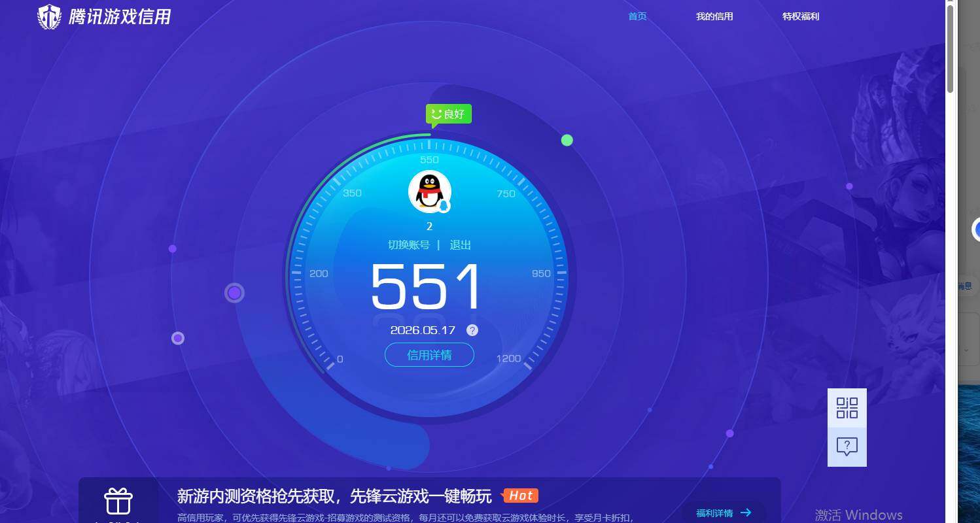Click the question mark help icon beside date
The width and height of the screenshot is (980, 523).
point(472,330)
